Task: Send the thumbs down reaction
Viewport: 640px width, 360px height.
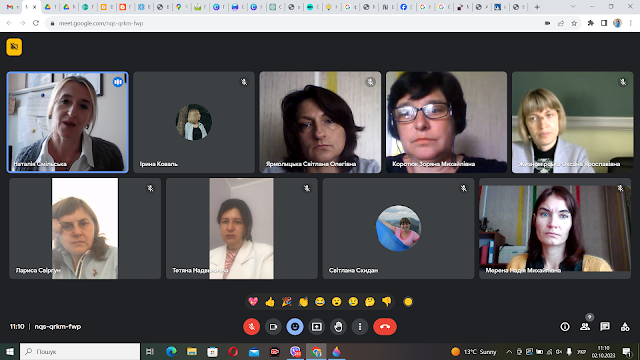Action: tap(387, 302)
